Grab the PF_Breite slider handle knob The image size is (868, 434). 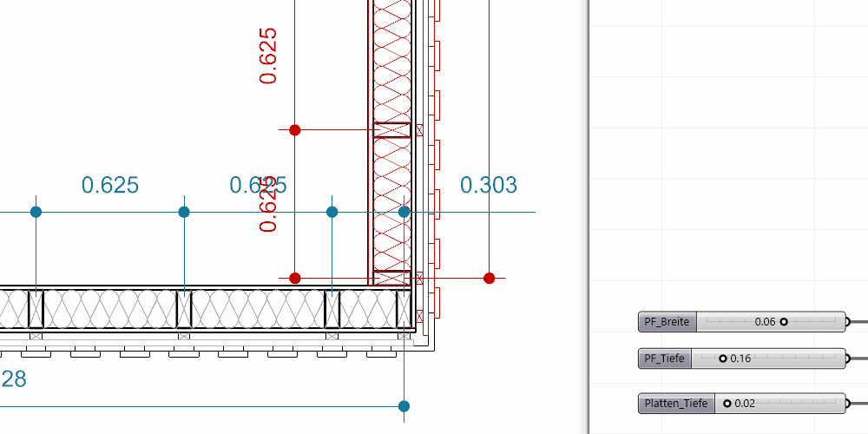pos(784,322)
